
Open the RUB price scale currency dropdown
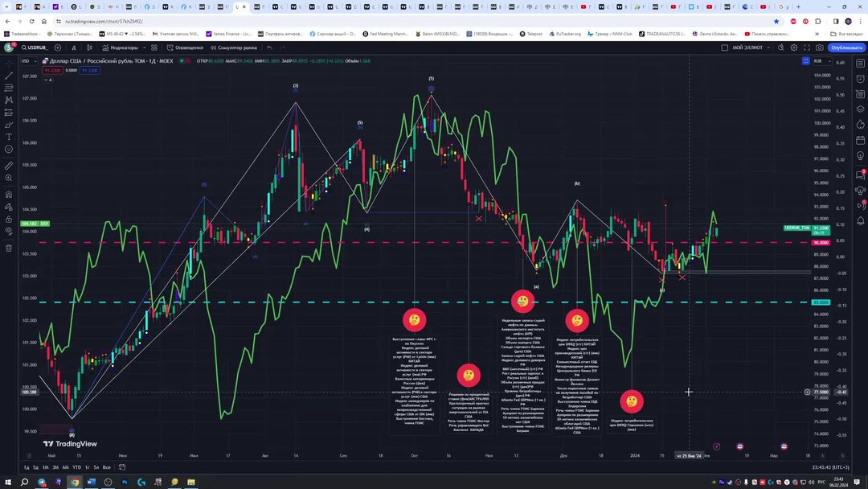click(822, 61)
